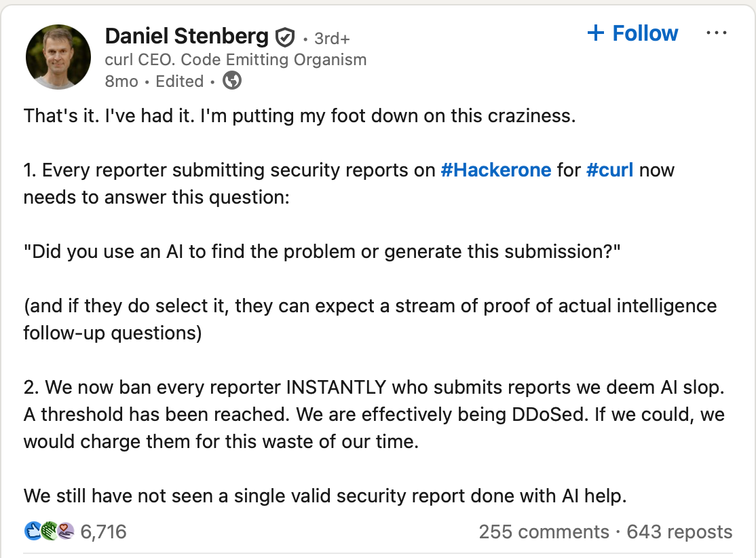This screenshot has width=756, height=558.
Task: Show the 255 comments
Action: [x=544, y=532]
